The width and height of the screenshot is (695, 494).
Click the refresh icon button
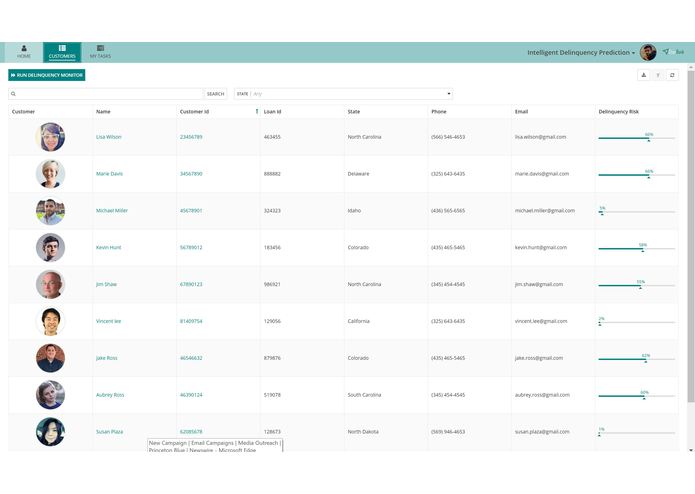click(x=672, y=75)
